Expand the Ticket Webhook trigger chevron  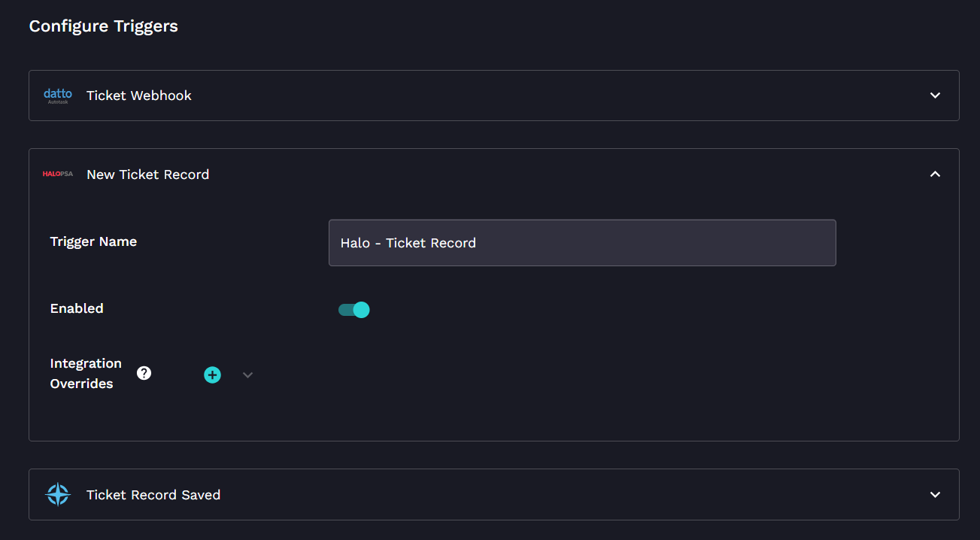coord(935,96)
